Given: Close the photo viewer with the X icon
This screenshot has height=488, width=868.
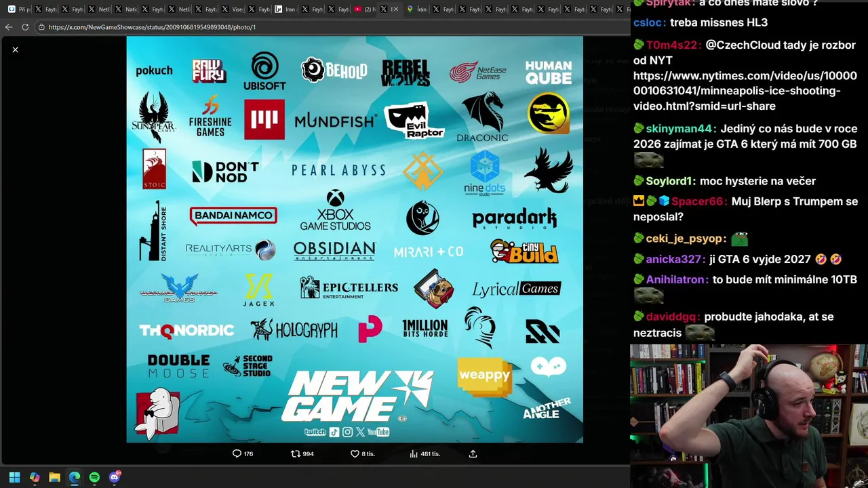Looking at the screenshot, I should tap(15, 49).
